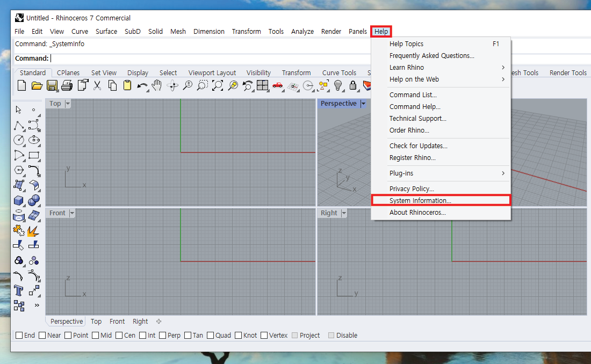Select the Circle tool
Screen dimensions: 591x364
[x=19, y=140]
